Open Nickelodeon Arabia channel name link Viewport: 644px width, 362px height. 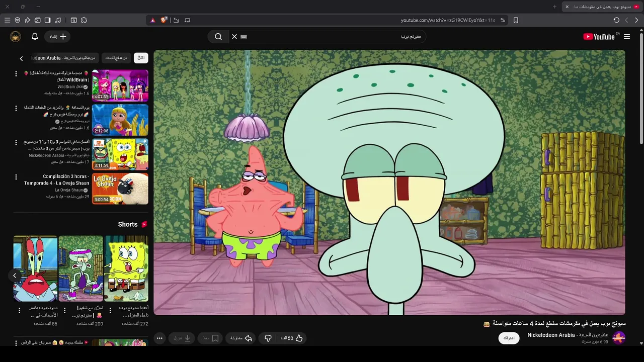tap(568, 335)
